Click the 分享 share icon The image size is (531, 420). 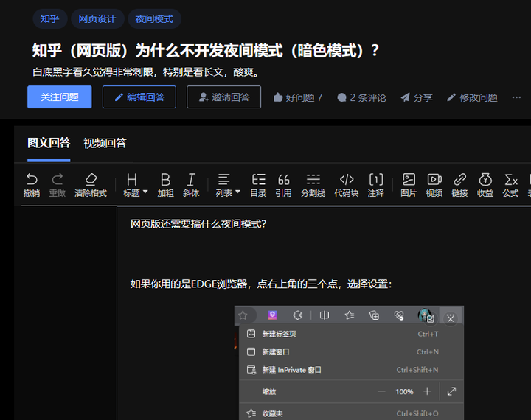click(x=417, y=97)
